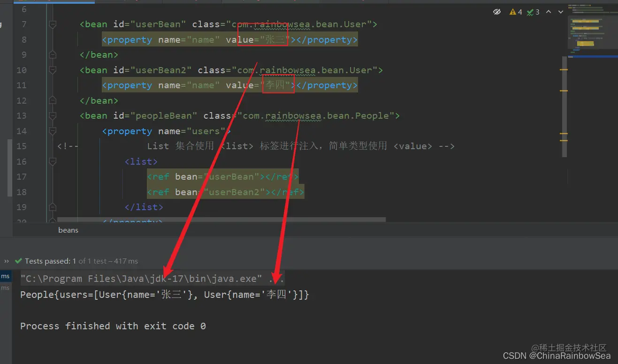Select the second dimmed ms row in test tree

6,288
